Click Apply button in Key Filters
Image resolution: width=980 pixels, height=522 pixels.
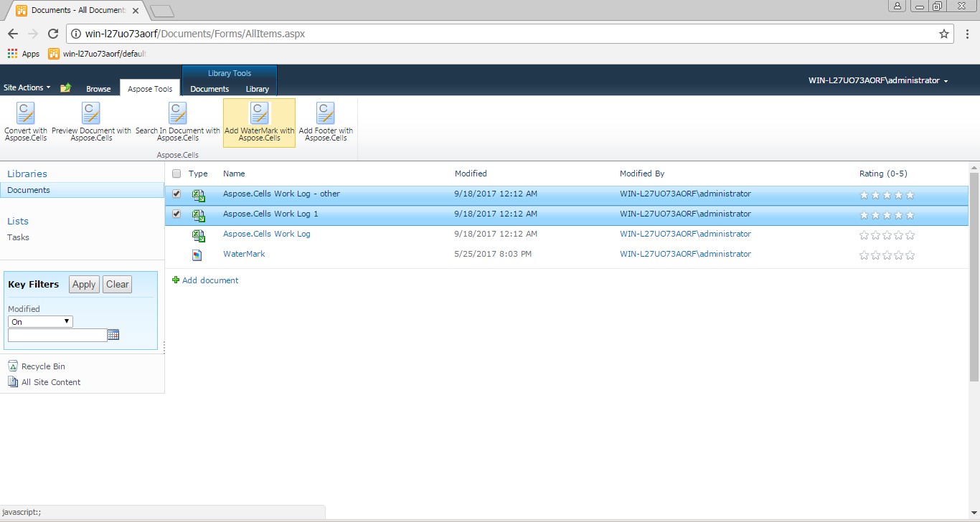click(84, 284)
